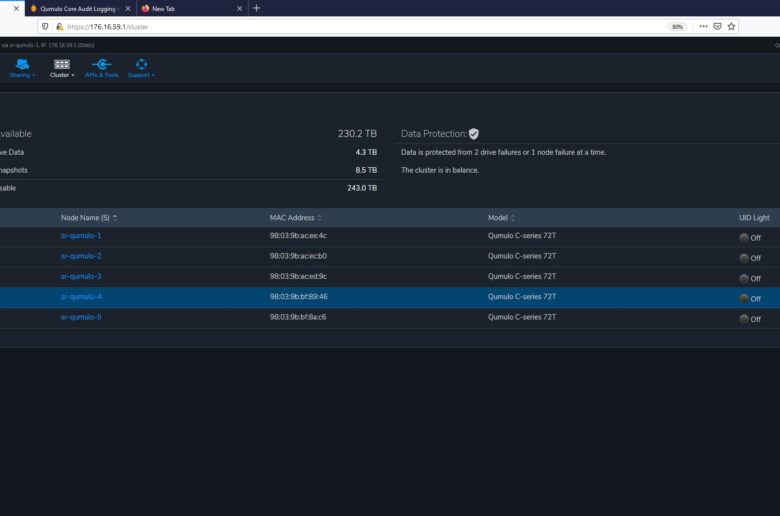Select MAC address 98:03:9b:bf:89:46
The height and width of the screenshot is (516, 780).
298,297
